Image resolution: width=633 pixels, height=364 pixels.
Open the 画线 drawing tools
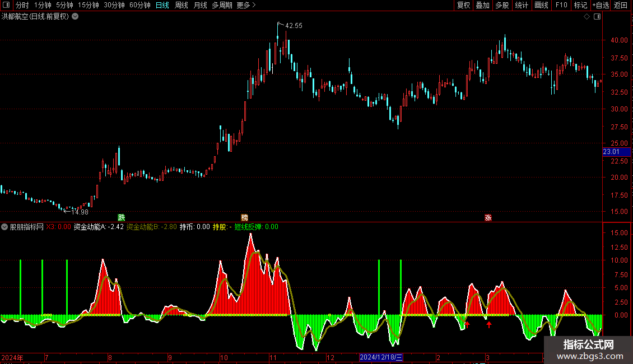coord(541,5)
